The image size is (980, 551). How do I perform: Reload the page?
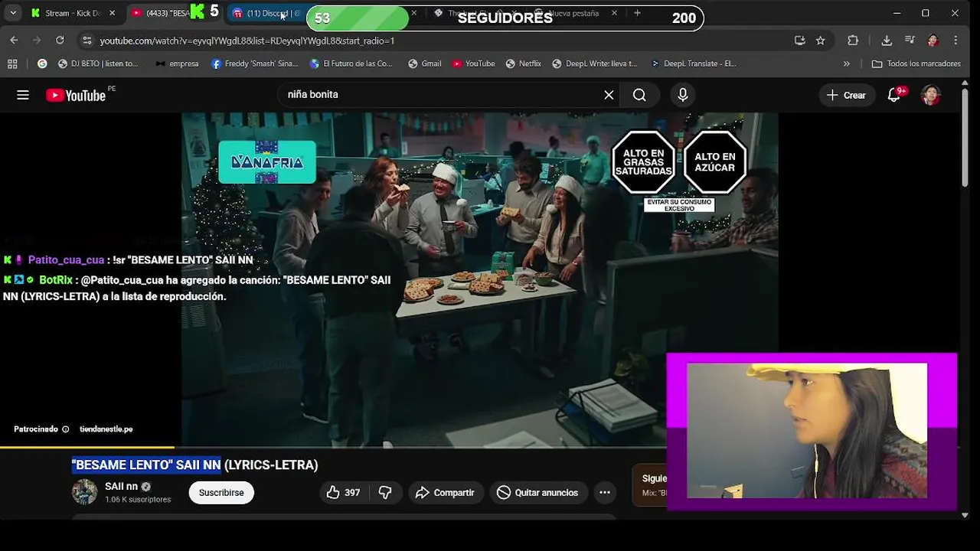60,41
